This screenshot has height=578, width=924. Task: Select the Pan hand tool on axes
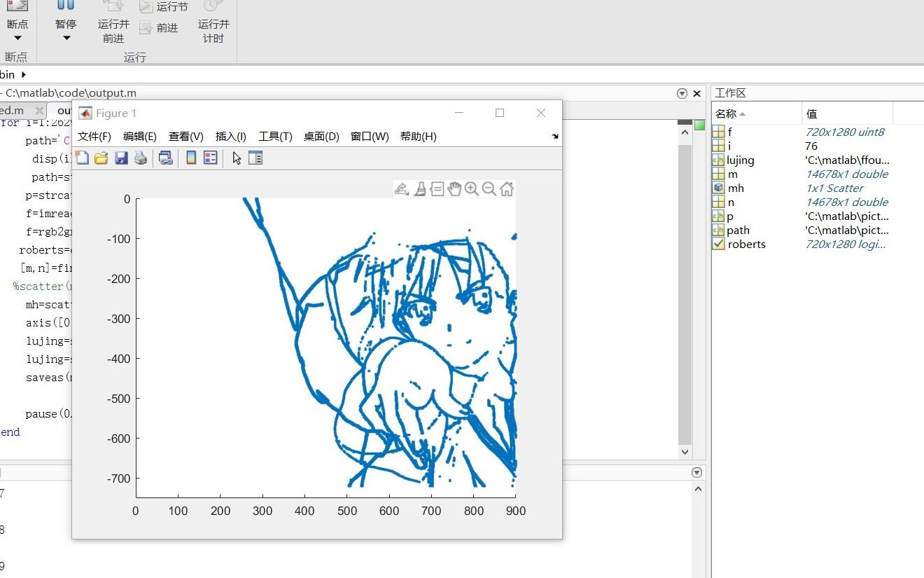[454, 188]
